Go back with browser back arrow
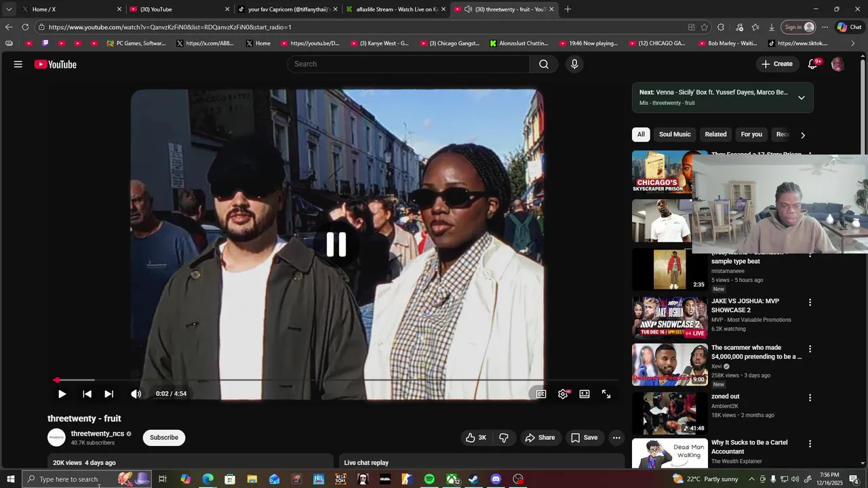Image resolution: width=868 pixels, height=488 pixels. [x=8, y=27]
